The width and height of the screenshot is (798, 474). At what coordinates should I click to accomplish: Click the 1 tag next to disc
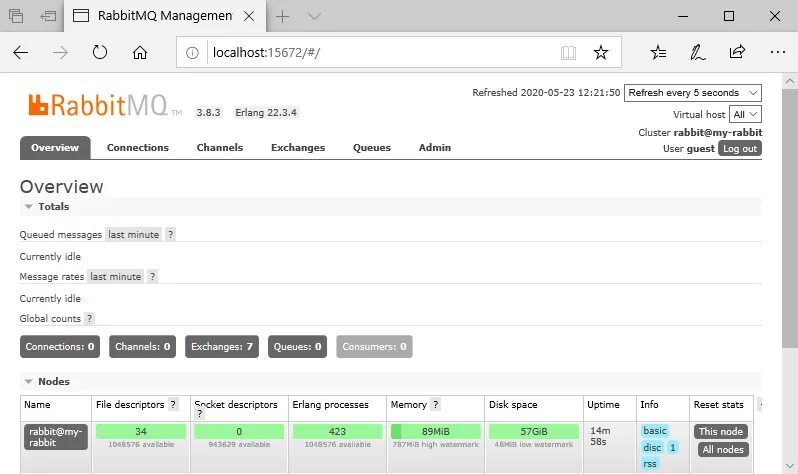[x=672, y=448]
